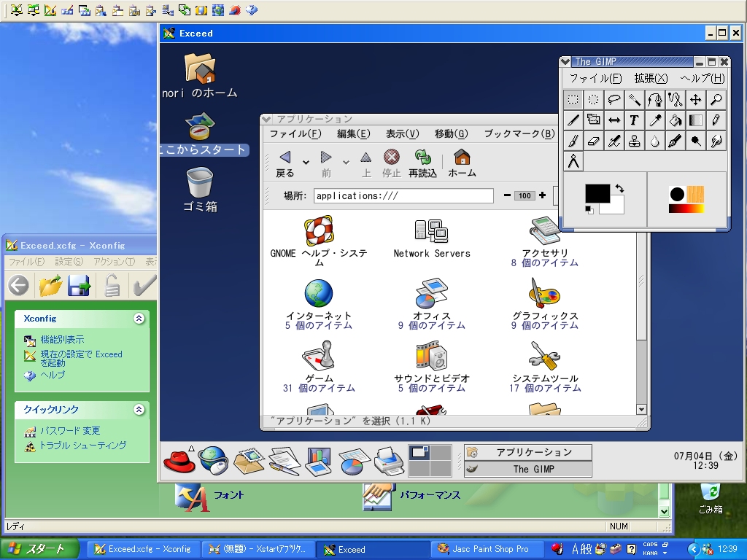Click 現在の設定で Exceed を起動 link
This screenshot has width=747, height=560.
pos(82,358)
